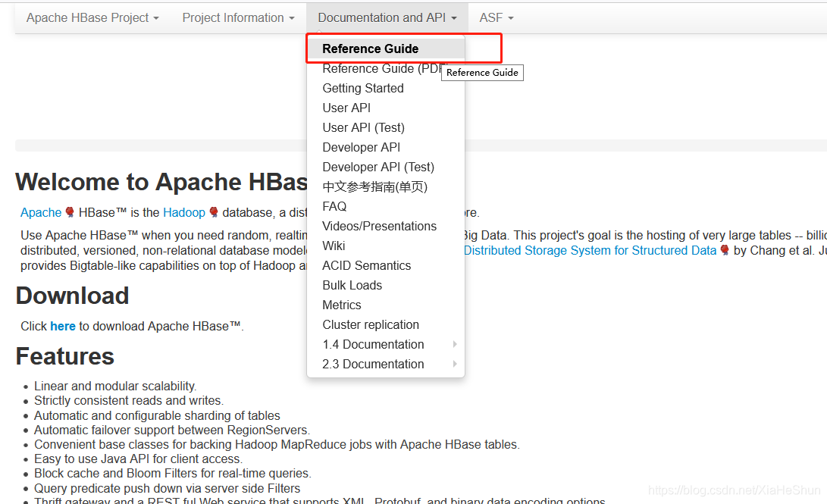
Task: Click 'Automatic and configurable sharding of tables' bullet
Action: tap(157, 415)
